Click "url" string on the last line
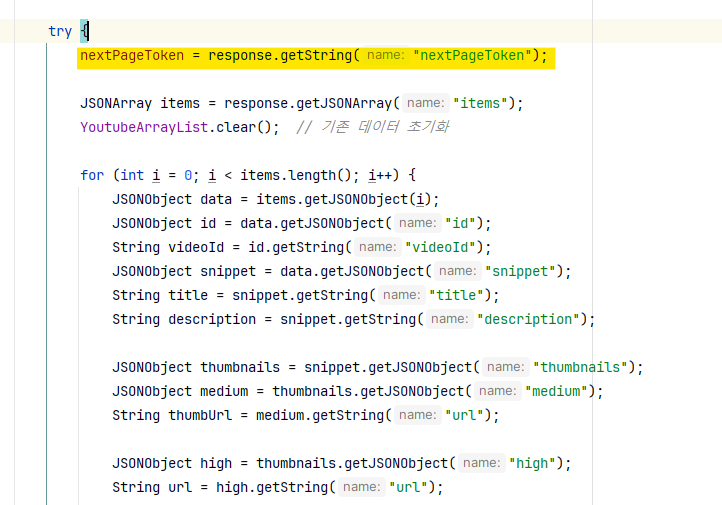722x505 pixels. [408, 487]
